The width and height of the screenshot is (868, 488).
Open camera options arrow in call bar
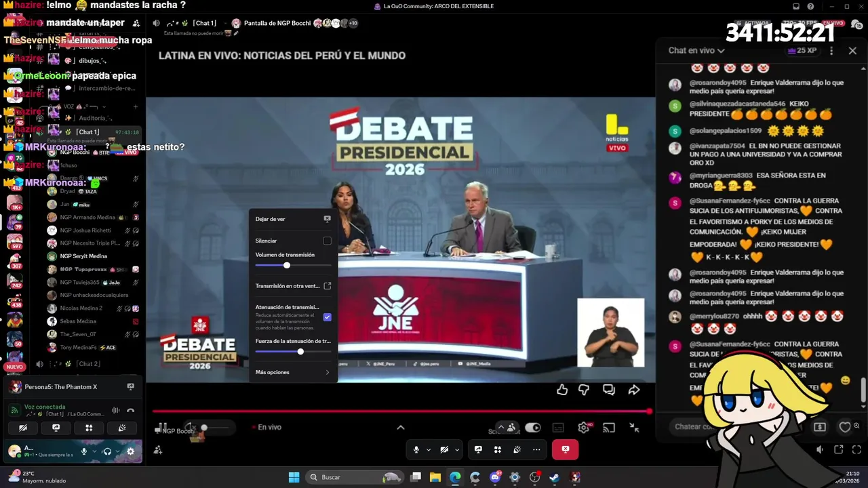(456, 449)
